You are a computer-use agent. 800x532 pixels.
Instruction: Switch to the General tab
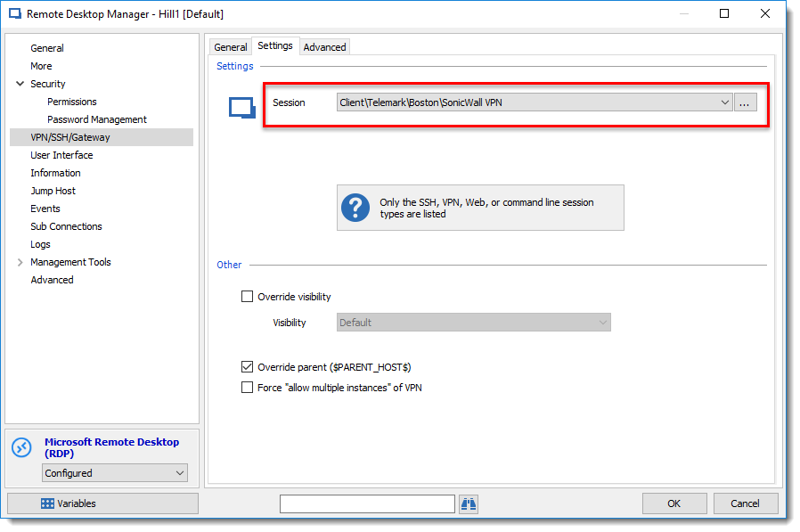(230, 47)
